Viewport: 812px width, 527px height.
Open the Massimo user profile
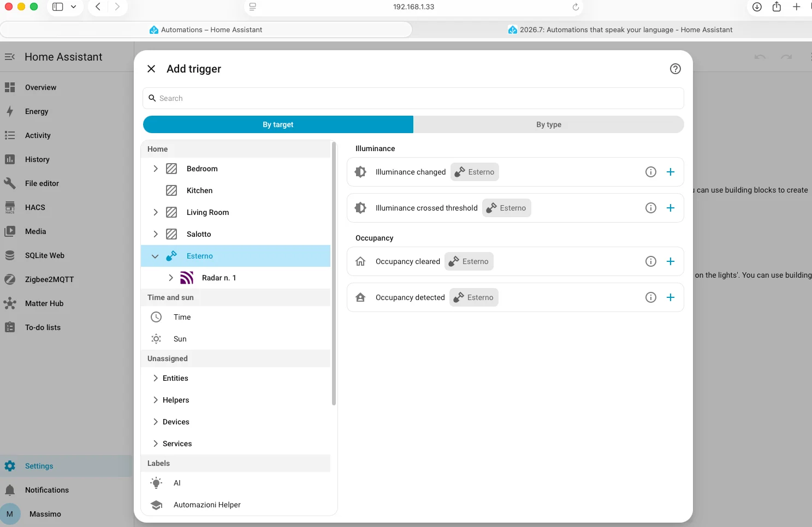pyautogui.click(x=66, y=514)
